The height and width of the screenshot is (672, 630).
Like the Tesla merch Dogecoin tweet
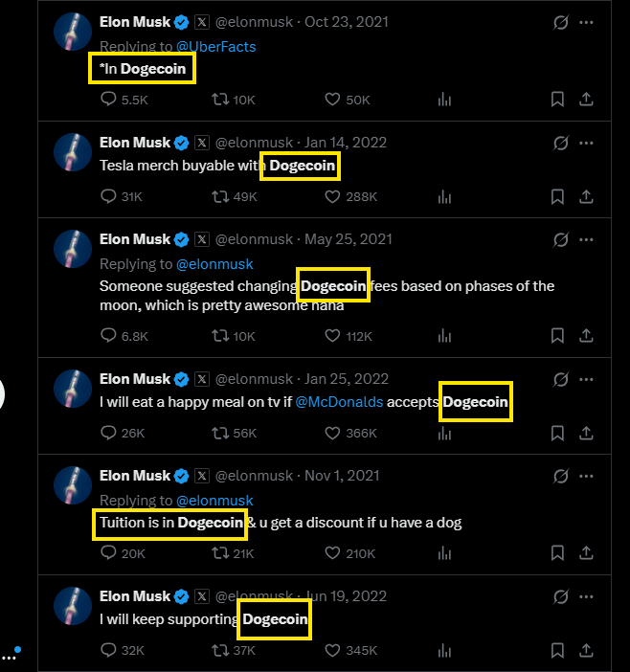coord(332,196)
